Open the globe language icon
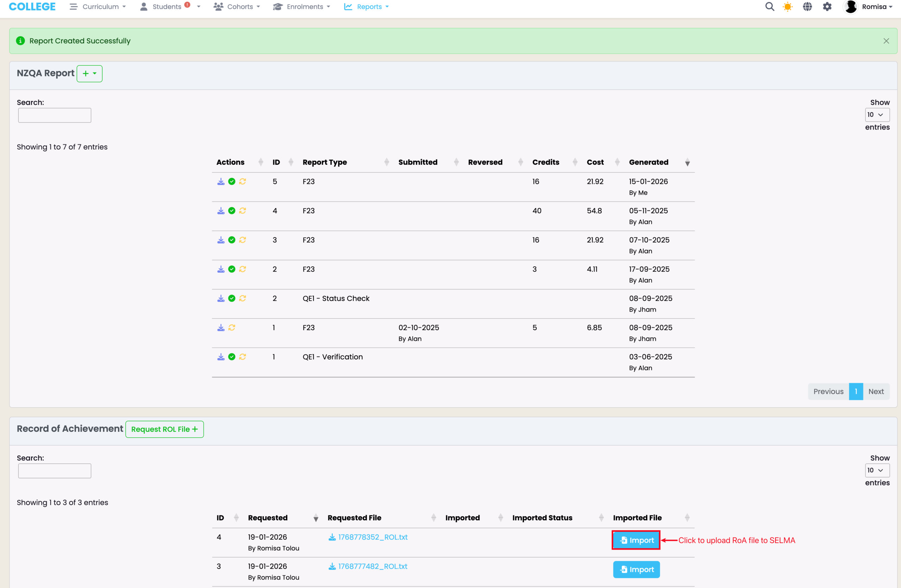 click(x=807, y=7)
